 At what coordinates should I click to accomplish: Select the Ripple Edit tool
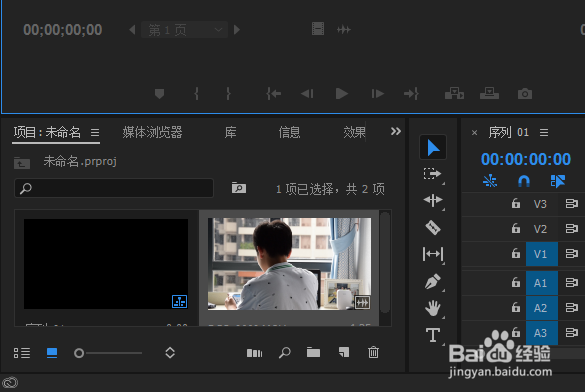pyautogui.click(x=433, y=200)
